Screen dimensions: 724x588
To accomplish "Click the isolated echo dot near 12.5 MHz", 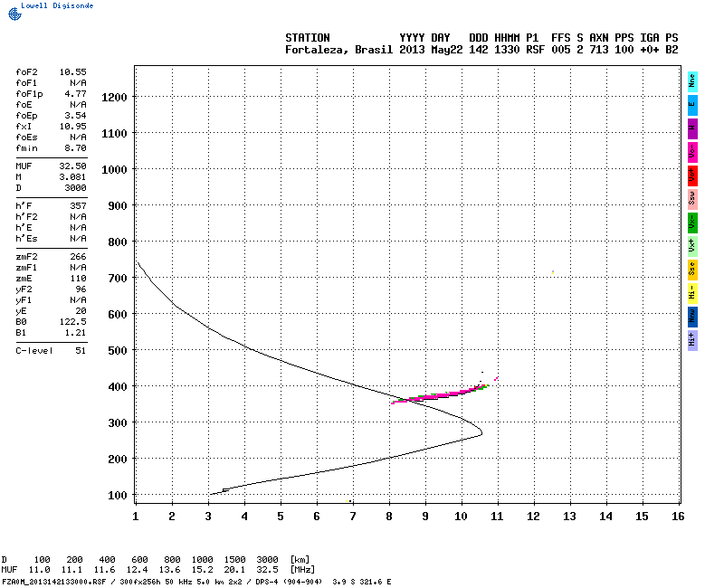I will point(553,272).
